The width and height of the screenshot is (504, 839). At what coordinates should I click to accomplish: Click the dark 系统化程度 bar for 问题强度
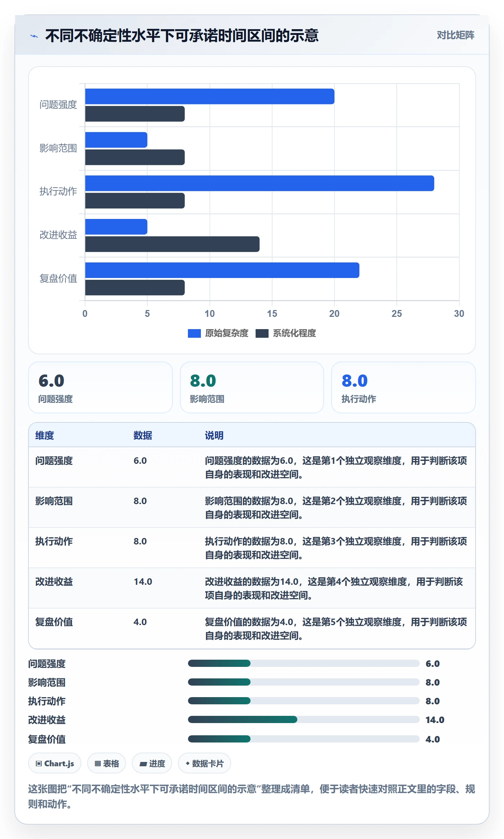[135, 114]
